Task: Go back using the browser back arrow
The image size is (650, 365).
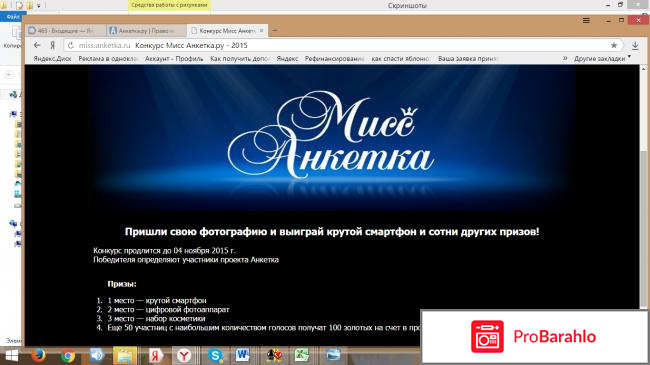Action: pos(37,45)
